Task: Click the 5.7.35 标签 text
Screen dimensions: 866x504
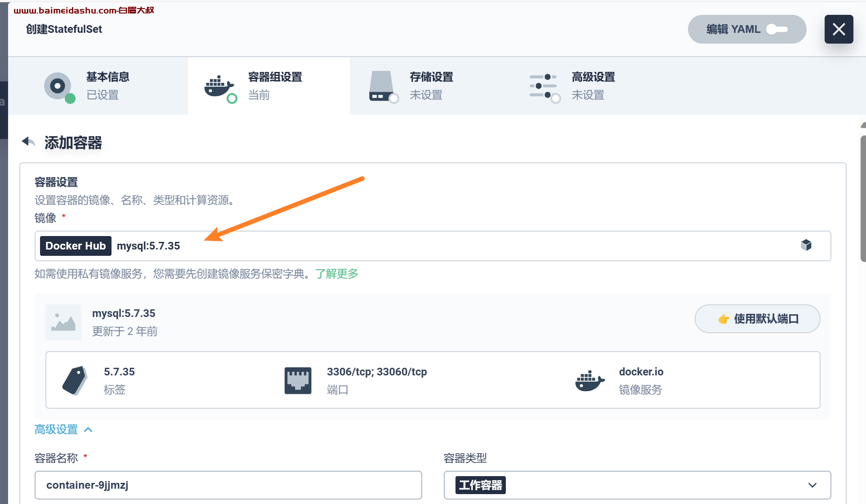Action: (119, 380)
